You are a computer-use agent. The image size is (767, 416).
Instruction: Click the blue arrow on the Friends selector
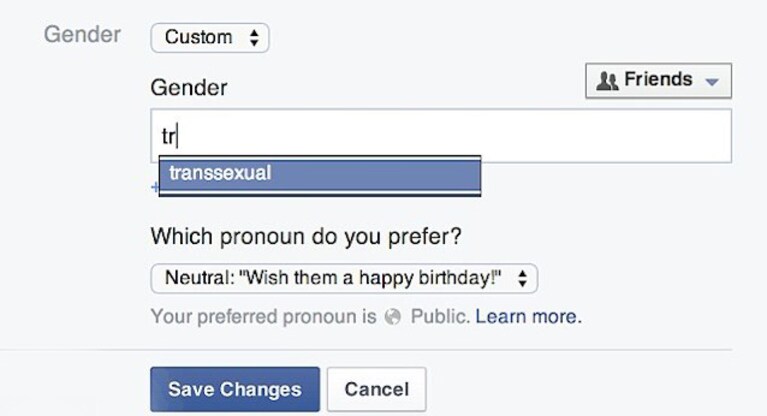(x=712, y=82)
